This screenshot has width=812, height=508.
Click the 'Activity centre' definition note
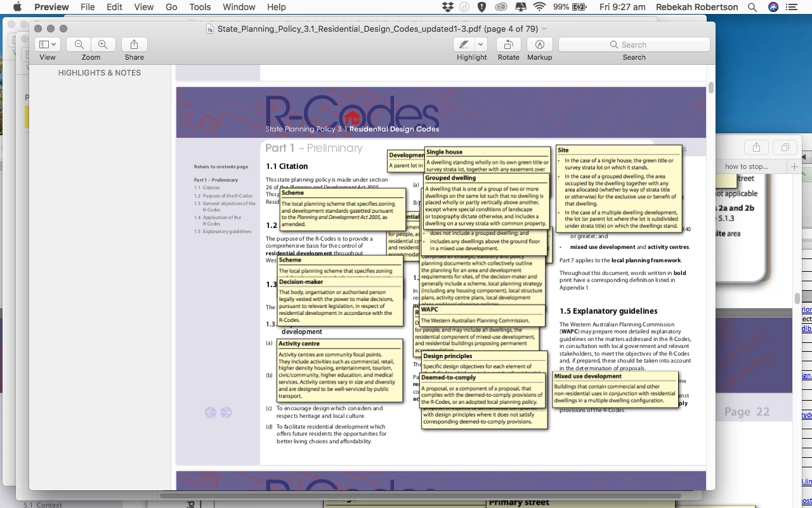(x=340, y=370)
